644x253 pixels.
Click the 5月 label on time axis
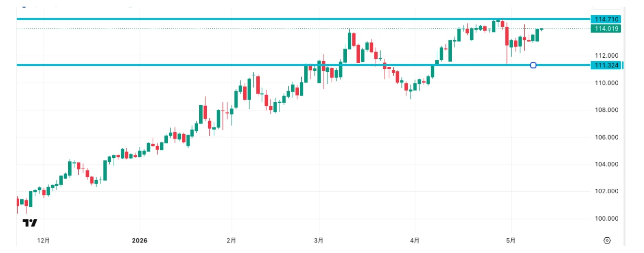pyautogui.click(x=511, y=240)
